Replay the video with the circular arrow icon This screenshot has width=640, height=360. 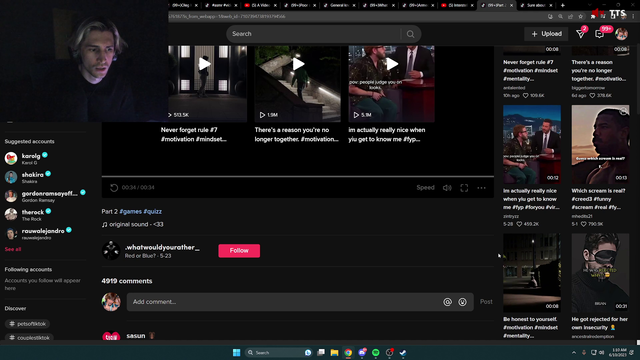tap(114, 188)
